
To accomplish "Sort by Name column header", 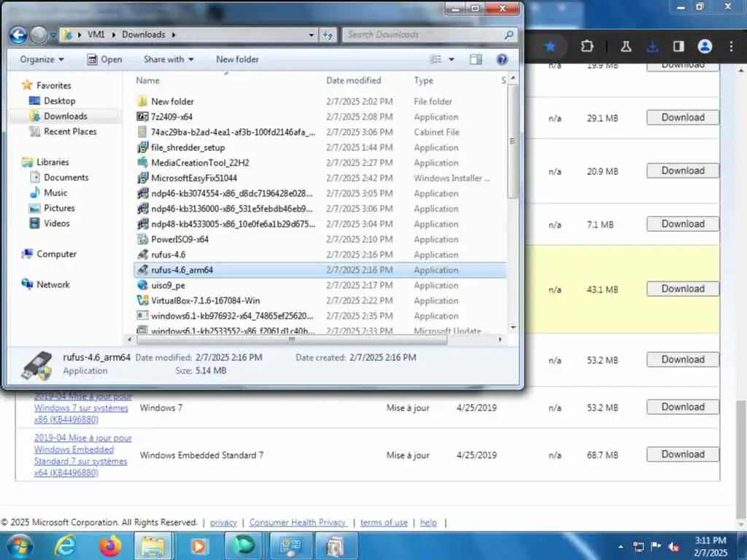I will click(x=147, y=80).
